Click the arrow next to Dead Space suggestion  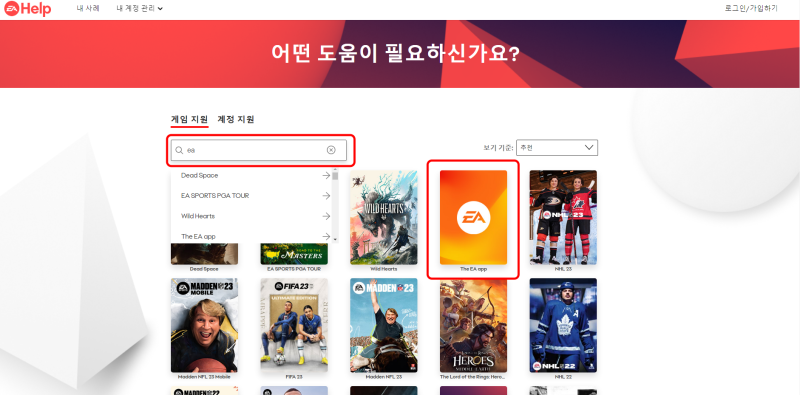click(326, 176)
